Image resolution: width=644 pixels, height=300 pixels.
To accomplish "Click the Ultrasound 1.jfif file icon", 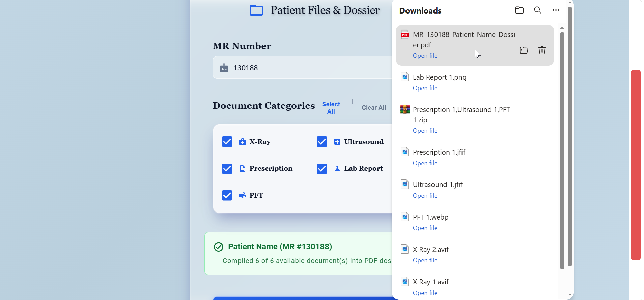I will pyautogui.click(x=405, y=184).
